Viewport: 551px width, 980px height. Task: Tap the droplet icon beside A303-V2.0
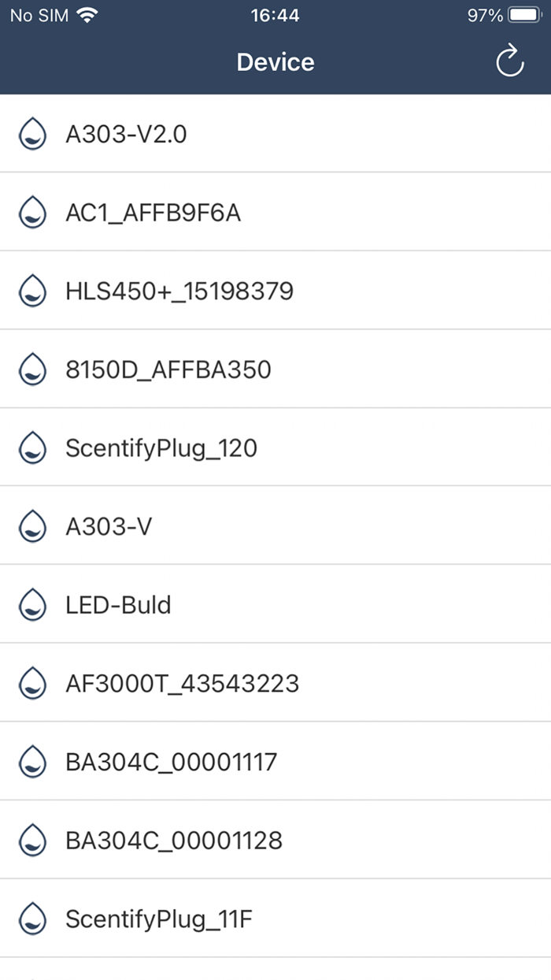click(32, 133)
